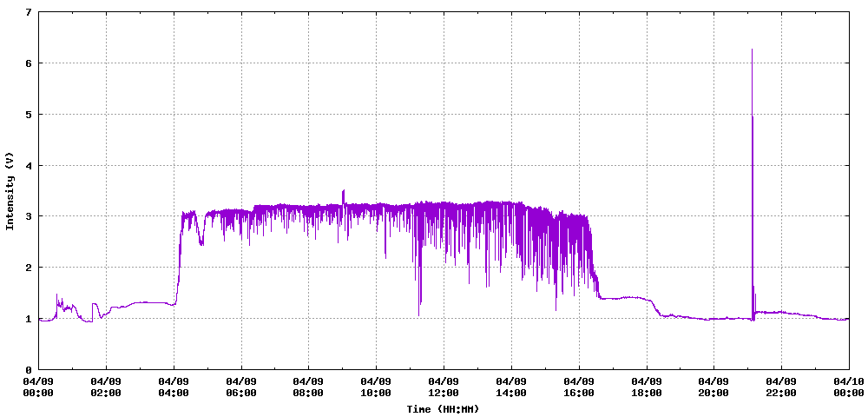Select the y-axis tick label "4"
The image size is (868, 417).
coord(29,165)
